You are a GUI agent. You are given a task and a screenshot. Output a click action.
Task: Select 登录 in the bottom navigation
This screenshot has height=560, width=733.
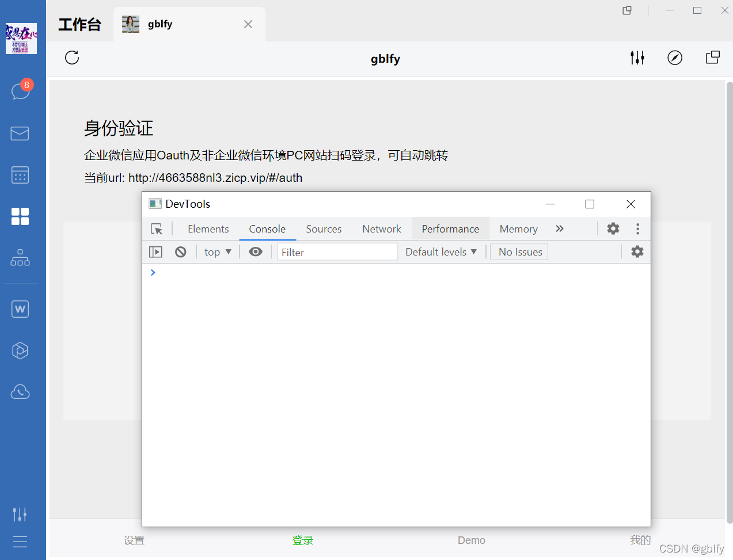(x=302, y=540)
